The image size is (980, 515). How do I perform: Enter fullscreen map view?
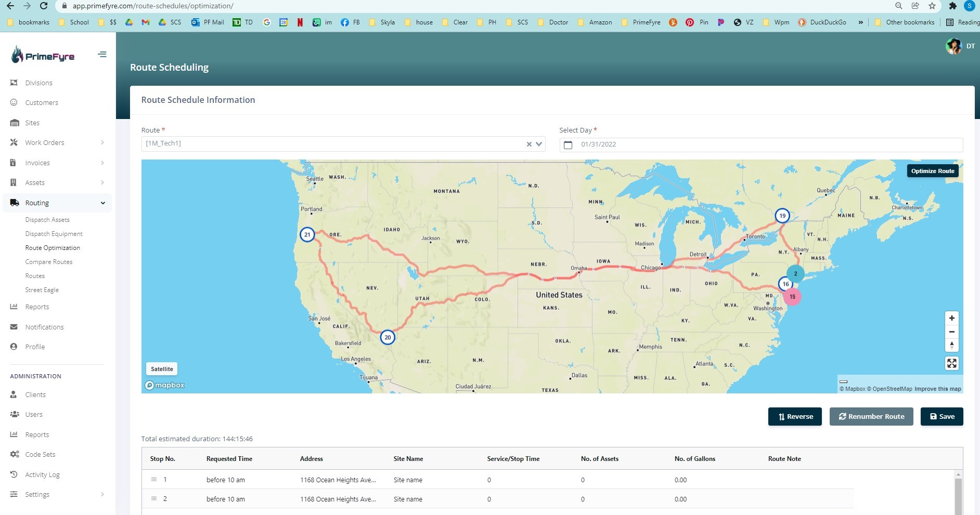point(951,363)
